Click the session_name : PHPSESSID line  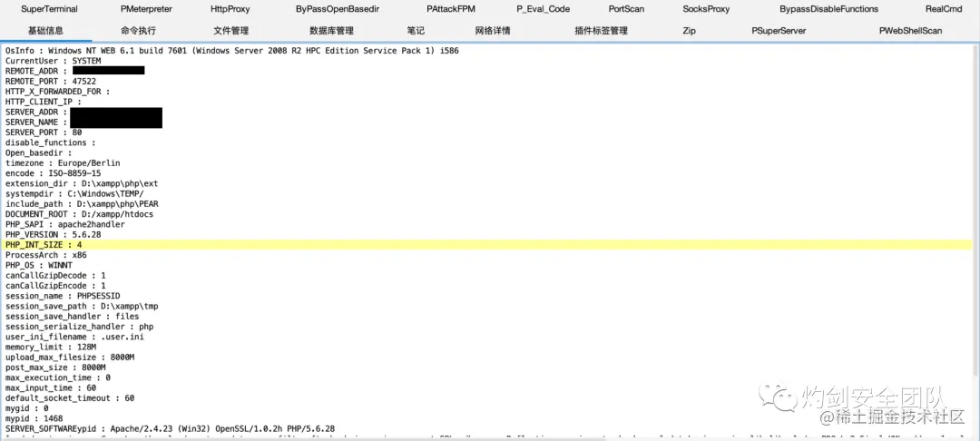pos(63,296)
